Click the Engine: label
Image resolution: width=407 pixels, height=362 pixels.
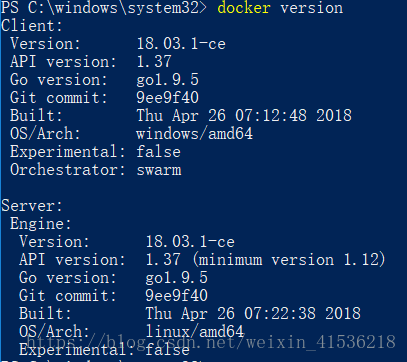[41, 224]
